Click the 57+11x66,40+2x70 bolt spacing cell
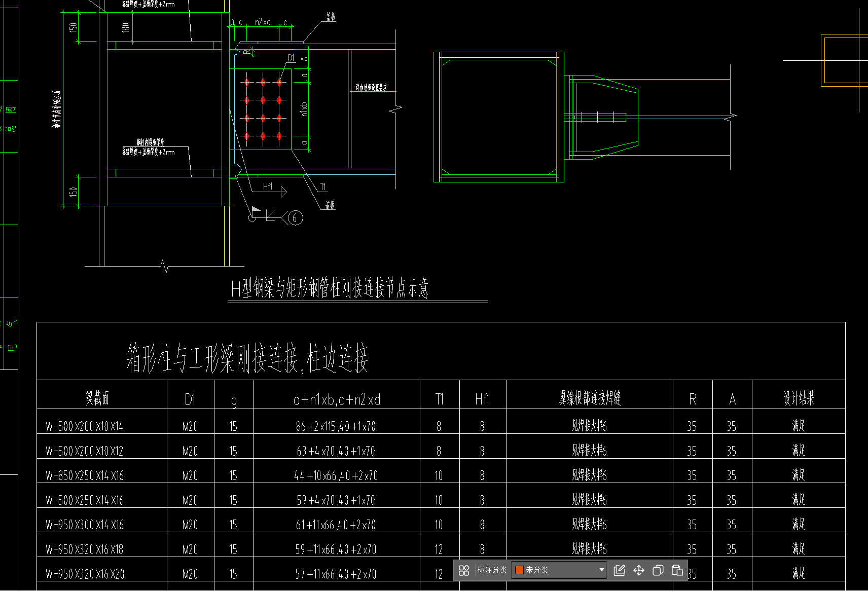868x591 pixels. pos(336,574)
